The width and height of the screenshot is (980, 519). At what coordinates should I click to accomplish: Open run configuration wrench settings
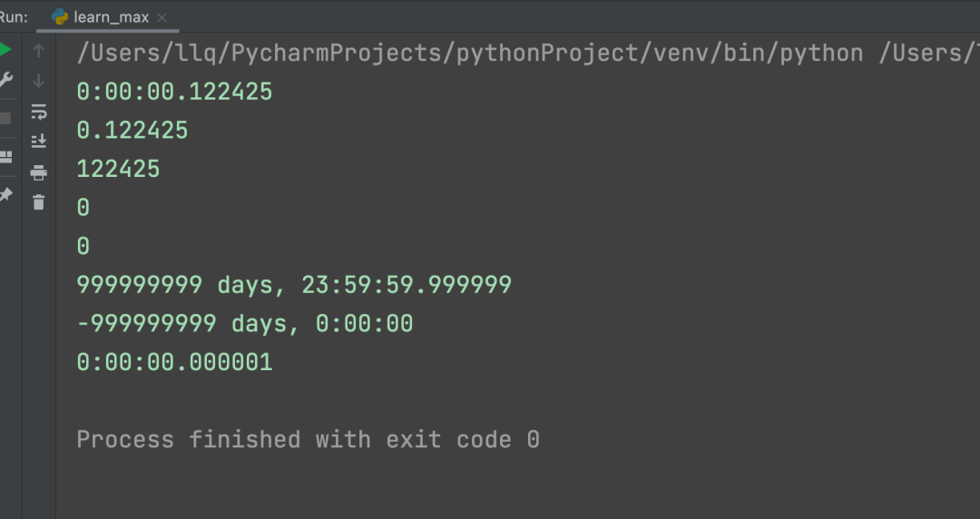pos(5,80)
